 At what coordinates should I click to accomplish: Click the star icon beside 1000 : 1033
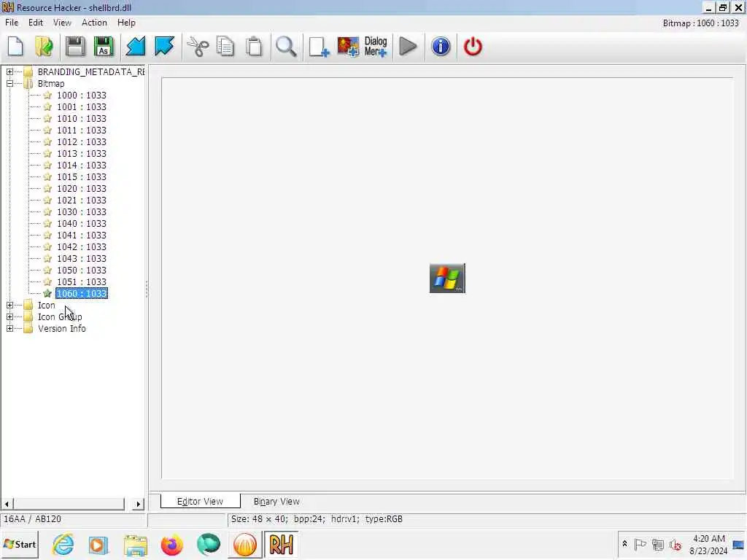tap(47, 96)
